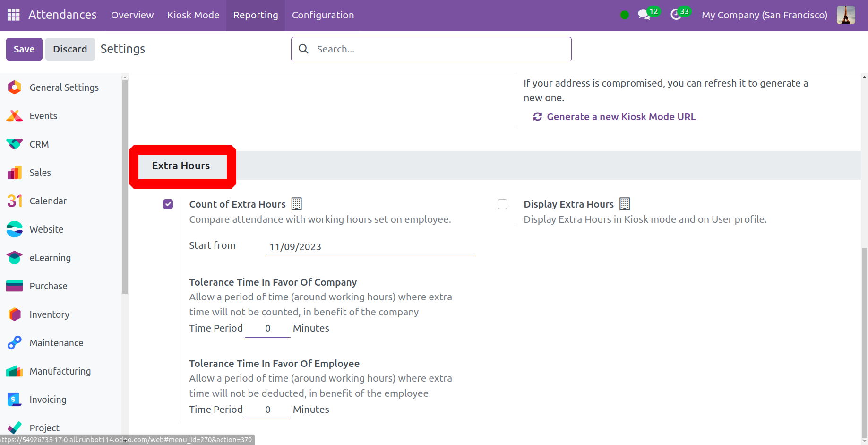Uncheck the Count of Extra Hours checkbox
The image size is (868, 445).
point(168,204)
